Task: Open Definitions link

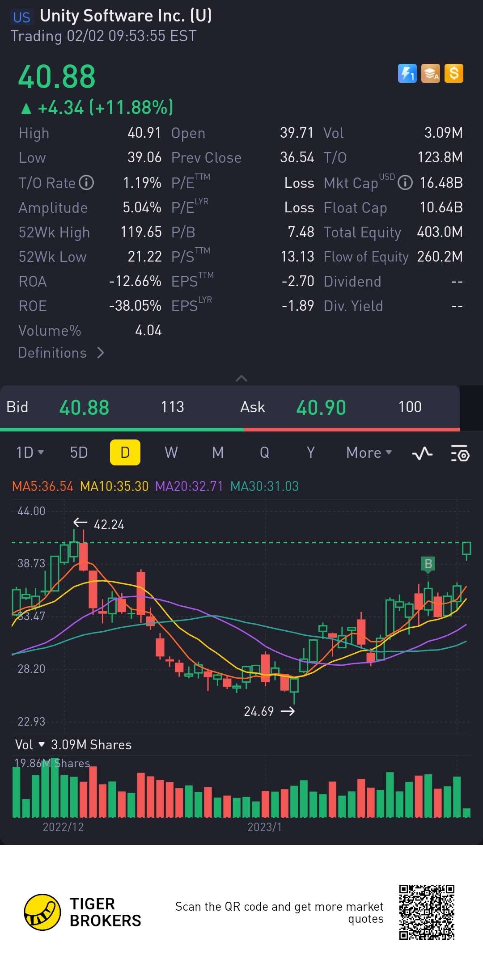Action: [61, 353]
